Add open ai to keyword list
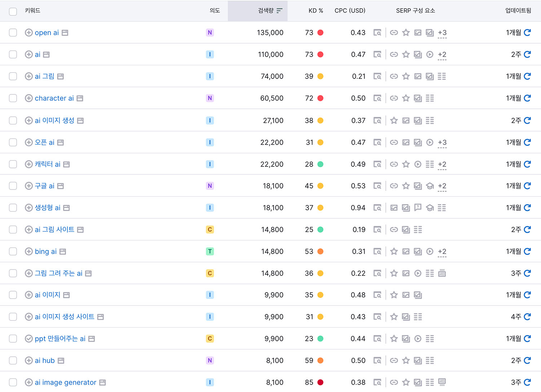 click(x=29, y=33)
